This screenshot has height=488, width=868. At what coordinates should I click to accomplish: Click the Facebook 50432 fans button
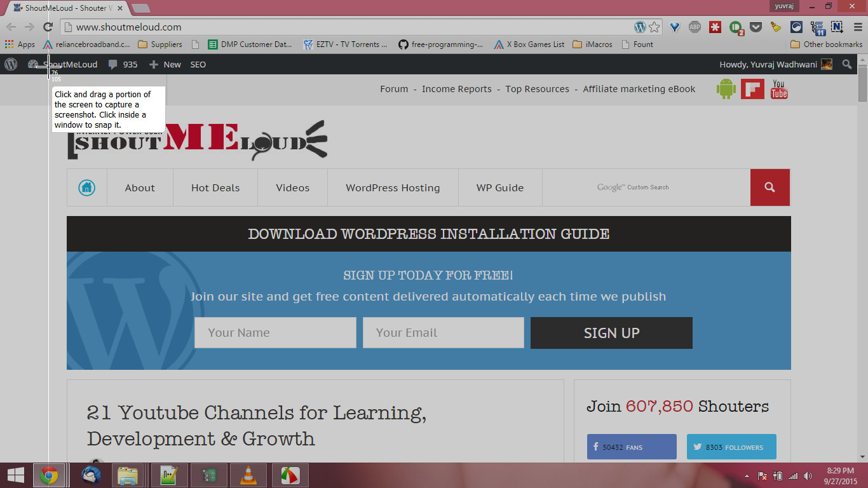[x=632, y=447]
